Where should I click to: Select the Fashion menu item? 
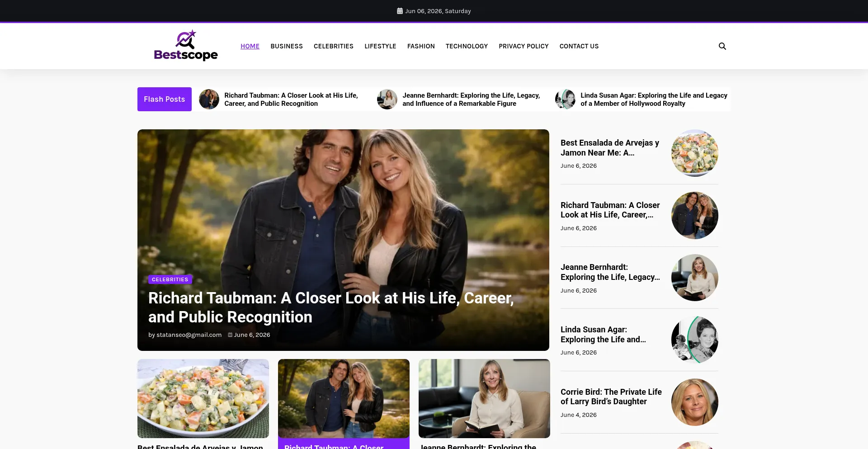coord(421,46)
